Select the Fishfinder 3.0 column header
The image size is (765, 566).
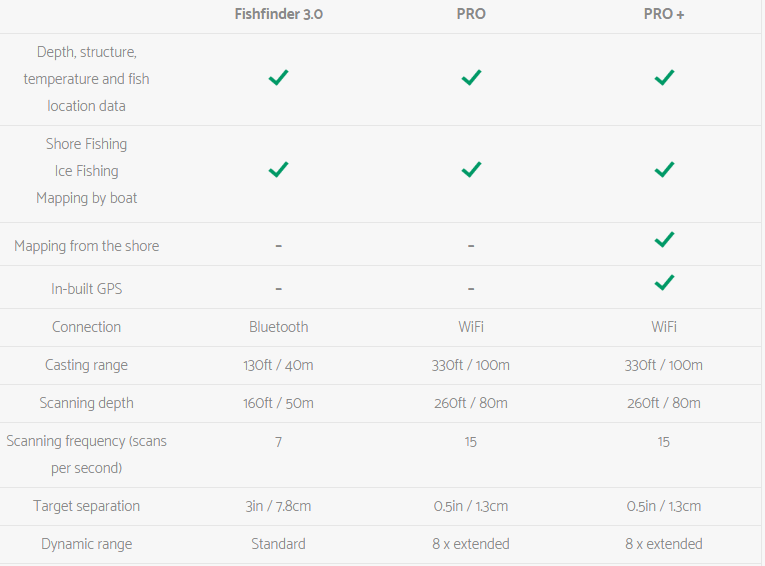pos(279,15)
